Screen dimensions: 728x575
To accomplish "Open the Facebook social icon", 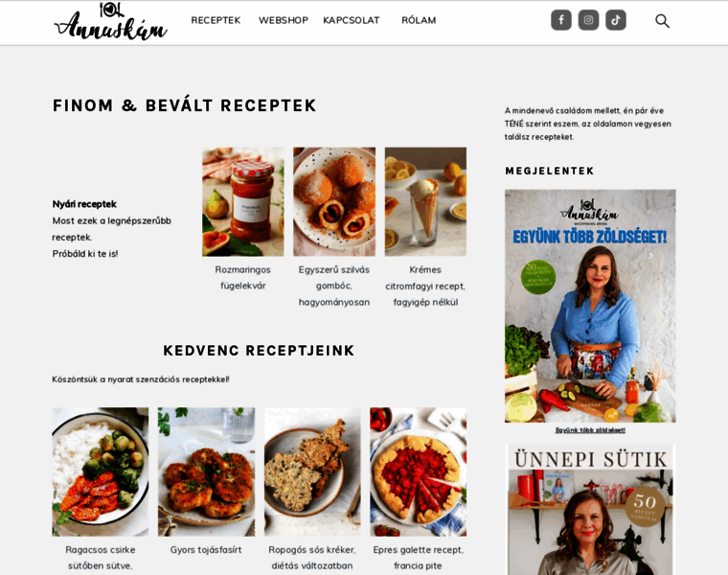I will coord(561,20).
